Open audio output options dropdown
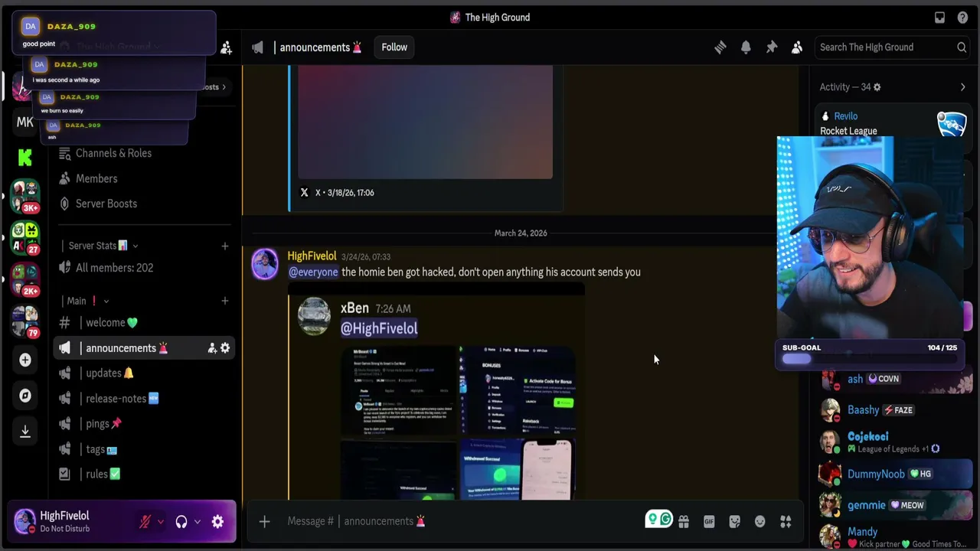 198,522
